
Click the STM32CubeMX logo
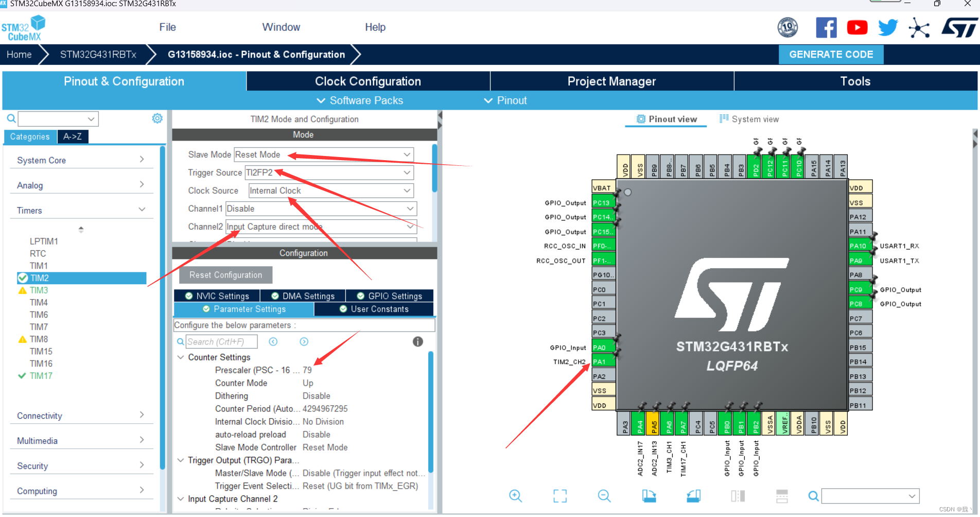pyautogui.click(x=23, y=28)
